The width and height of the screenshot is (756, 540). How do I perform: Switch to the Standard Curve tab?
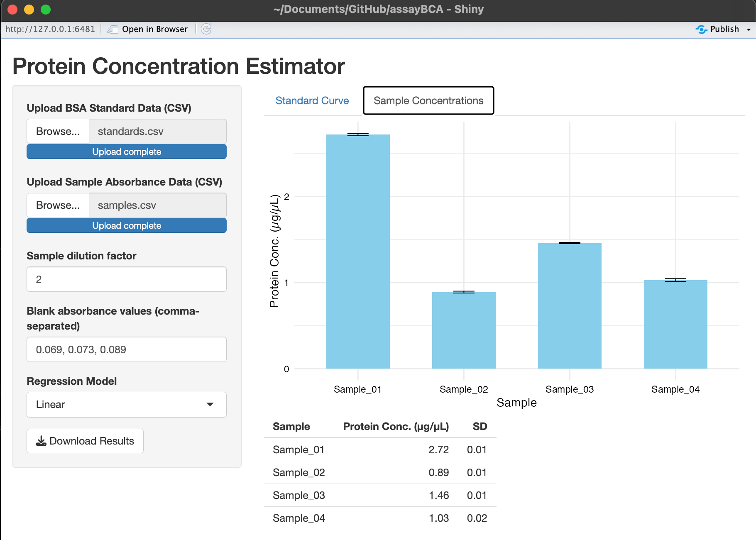(312, 100)
